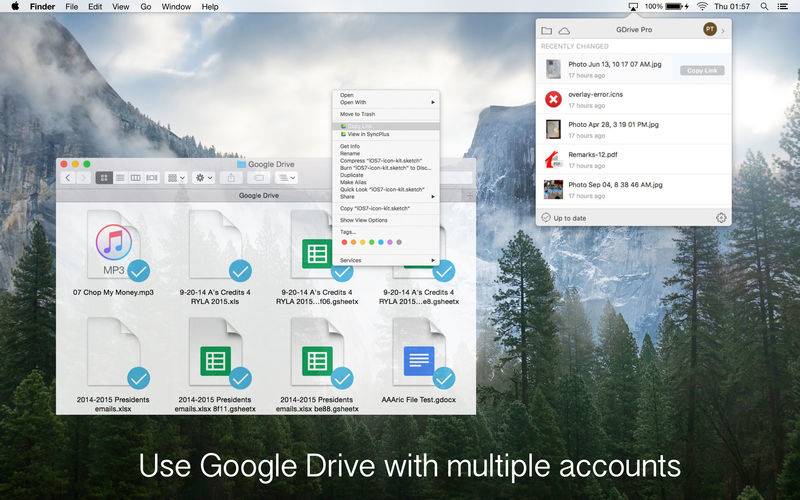This screenshot has height=500, width=800.
Task: Select Photo Apr 28 thumbnail in recent list
Action: [553, 129]
